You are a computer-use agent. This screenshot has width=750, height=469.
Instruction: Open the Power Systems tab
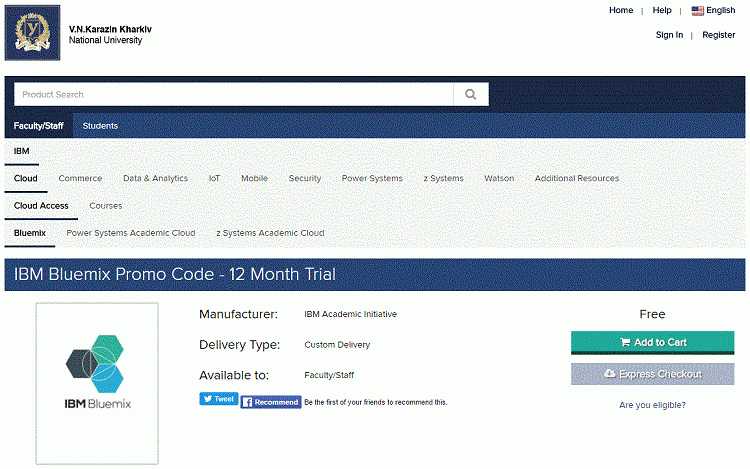tap(372, 178)
